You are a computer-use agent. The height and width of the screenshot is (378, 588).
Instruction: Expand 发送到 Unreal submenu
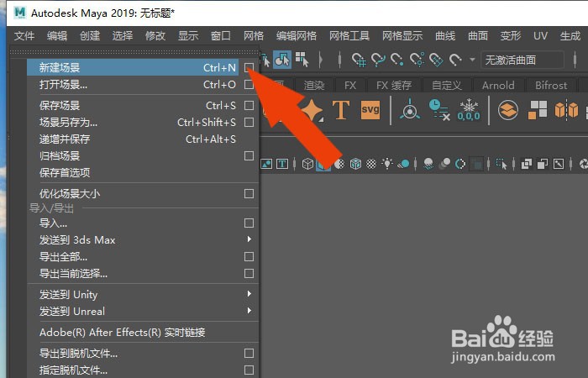249,311
